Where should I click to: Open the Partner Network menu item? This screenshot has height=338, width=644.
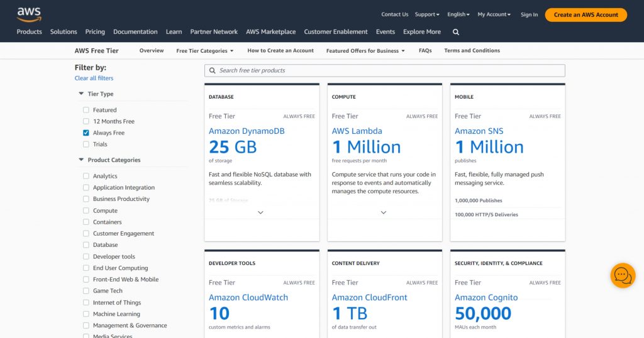(x=214, y=31)
